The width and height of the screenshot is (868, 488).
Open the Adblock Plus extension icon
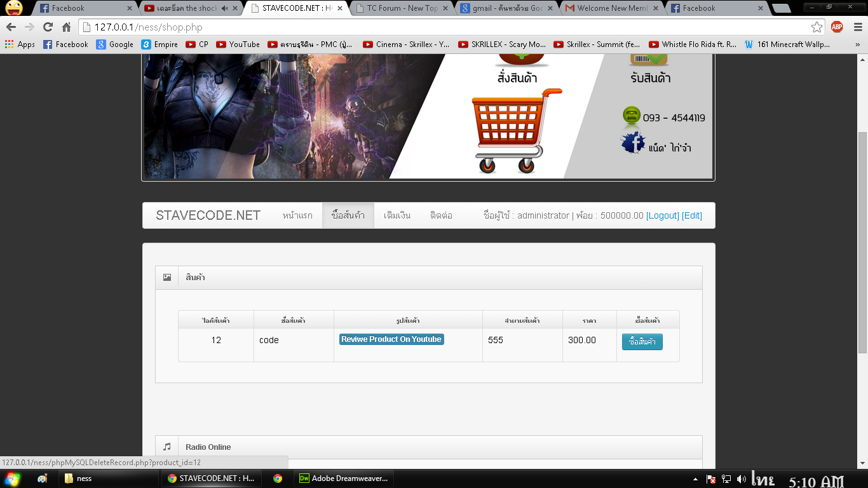pos(837,27)
